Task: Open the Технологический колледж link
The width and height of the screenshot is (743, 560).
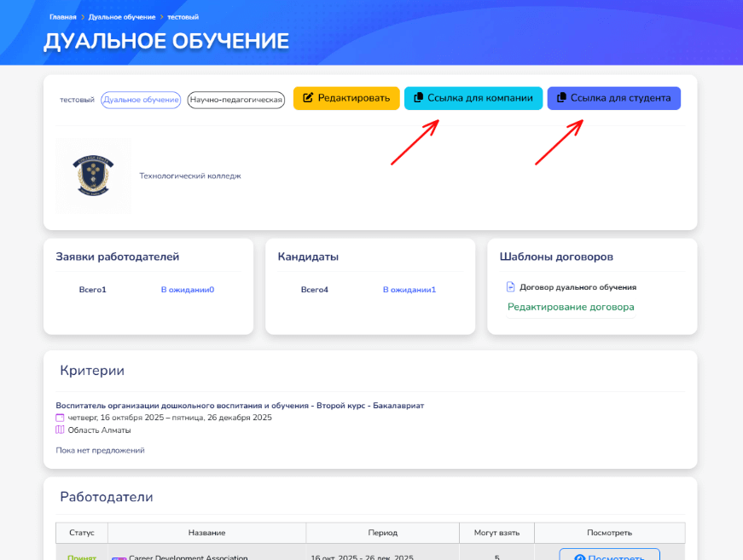Action: point(190,176)
